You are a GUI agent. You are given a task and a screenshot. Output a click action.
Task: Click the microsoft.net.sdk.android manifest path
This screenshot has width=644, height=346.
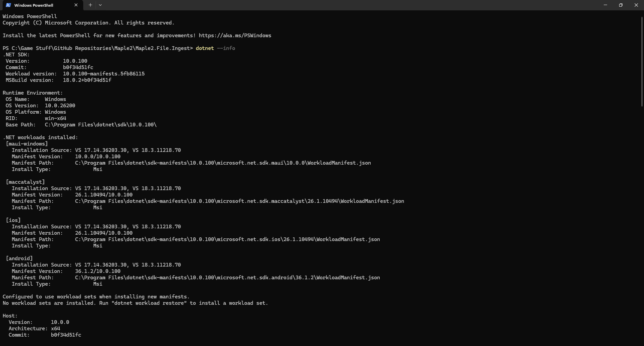pos(227,278)
